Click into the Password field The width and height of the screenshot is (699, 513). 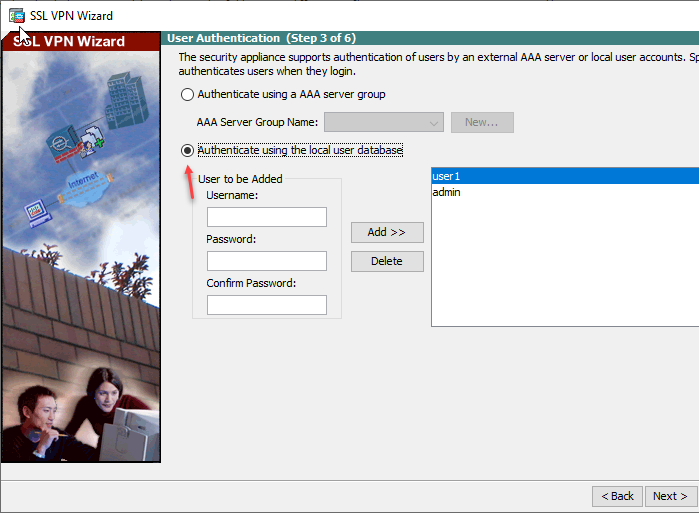point(266,261)
